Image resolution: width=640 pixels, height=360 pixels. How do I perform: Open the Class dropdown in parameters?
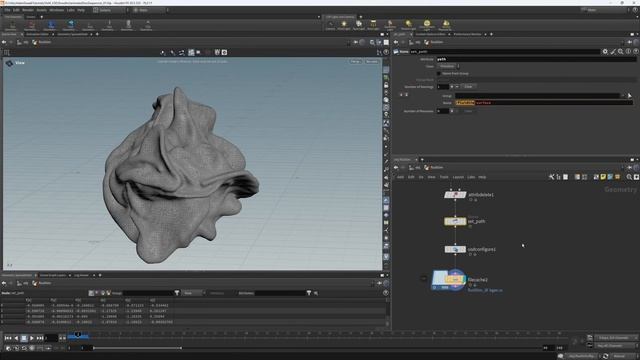pyautogui.click(x=449, y=66)
